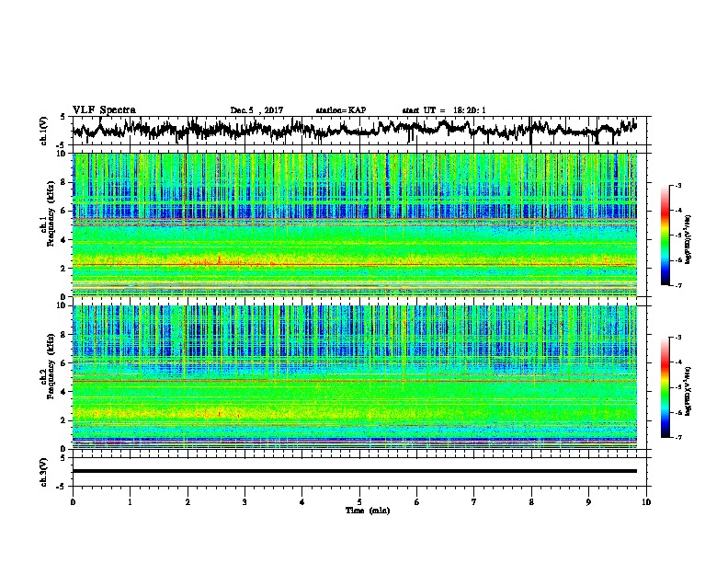Click the ch.1 spectrogram color scale bar
Image resolution: width=728 pixels, height=563 pixels.
click(665, 236)
